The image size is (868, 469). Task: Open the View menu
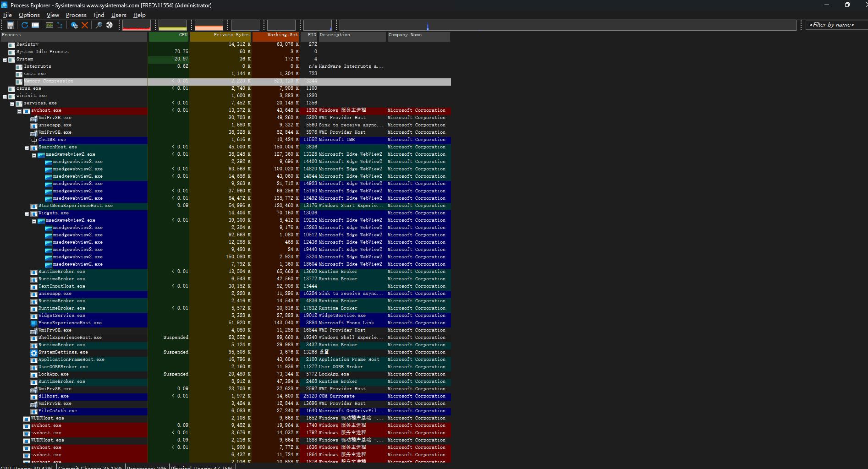point(53,15)
